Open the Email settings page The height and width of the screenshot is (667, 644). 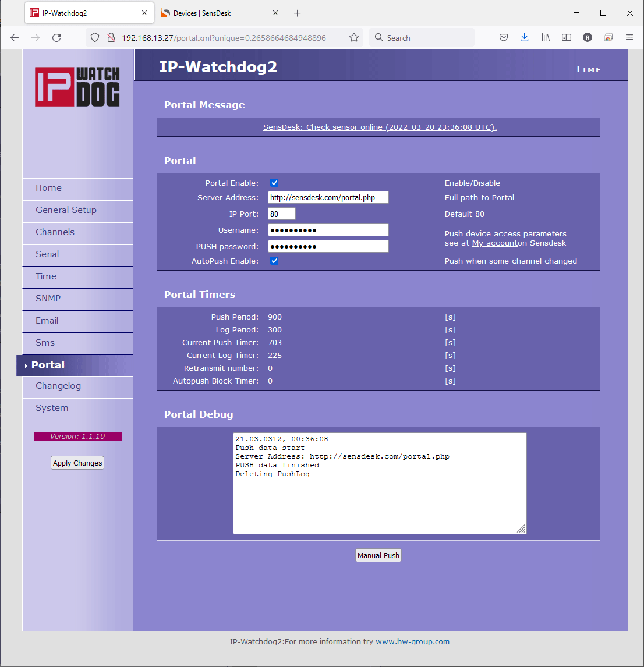pos(77,321)
